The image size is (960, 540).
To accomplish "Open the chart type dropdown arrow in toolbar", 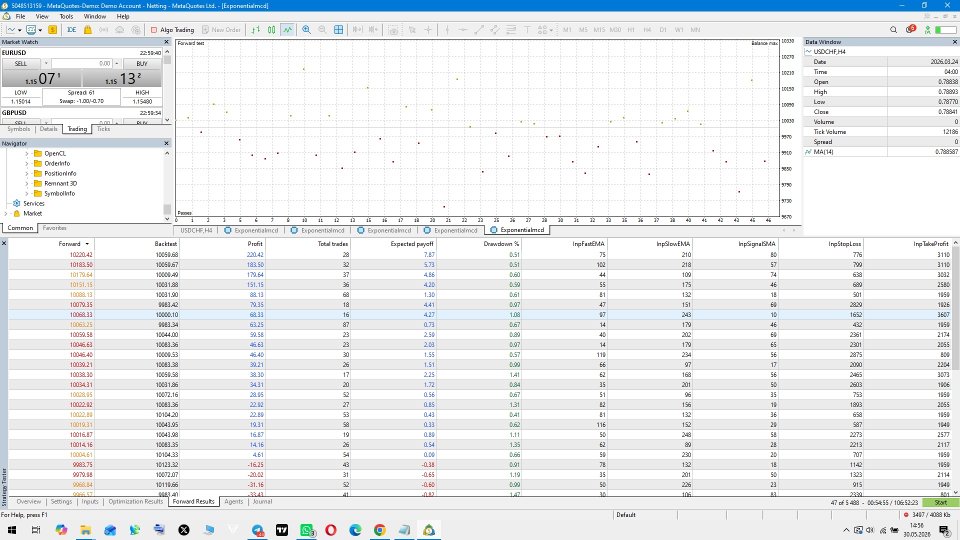I will tap(20, 30).
